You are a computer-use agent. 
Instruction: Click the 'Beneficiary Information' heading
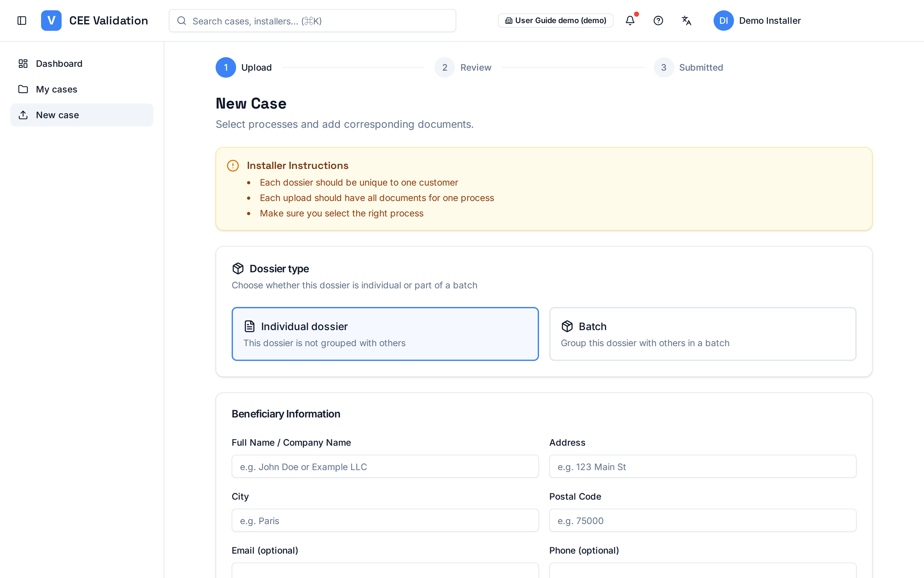(x=286, y=414)
